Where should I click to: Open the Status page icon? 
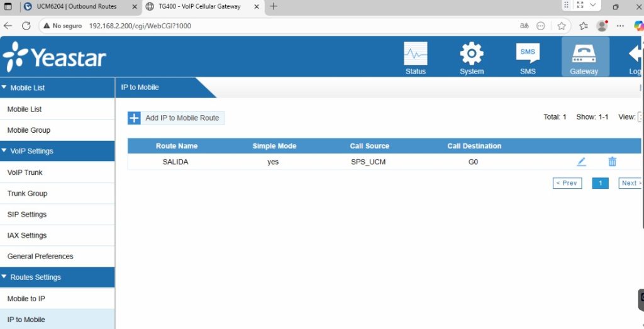click(x=415, y=55)
